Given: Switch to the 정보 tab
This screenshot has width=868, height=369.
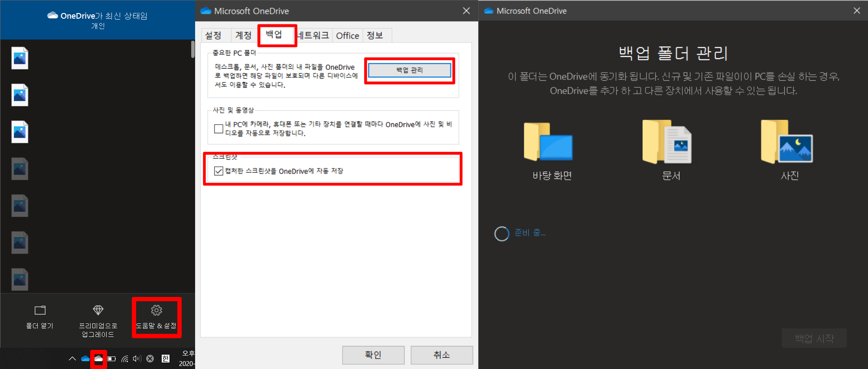Looking at the screenshot, I should coord(375,35).
